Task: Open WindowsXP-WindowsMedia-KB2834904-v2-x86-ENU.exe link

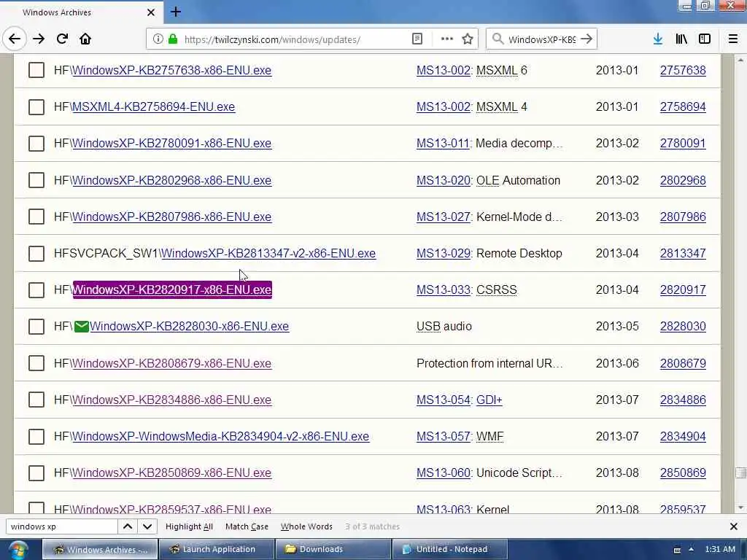Action: click(x=220, y=437)
